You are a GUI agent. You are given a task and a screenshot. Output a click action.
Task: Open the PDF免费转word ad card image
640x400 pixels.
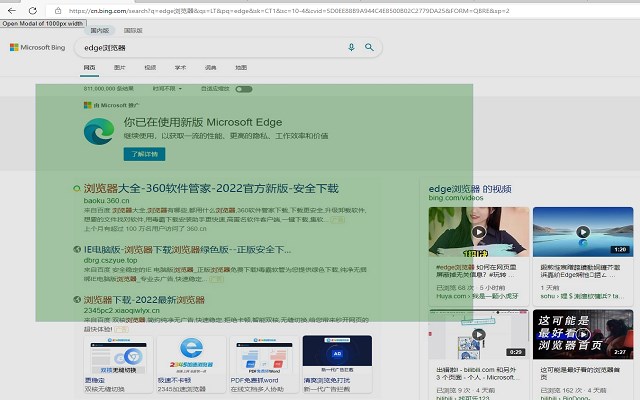point(264,355)
